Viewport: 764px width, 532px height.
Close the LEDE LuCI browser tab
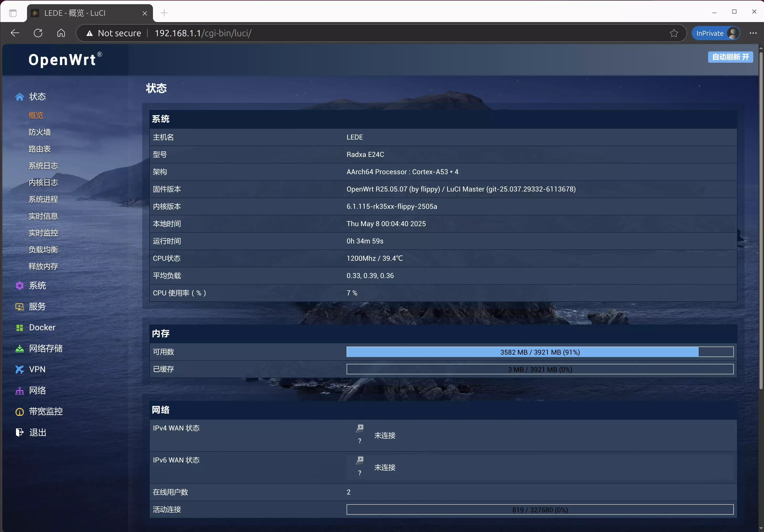(145, 13)
